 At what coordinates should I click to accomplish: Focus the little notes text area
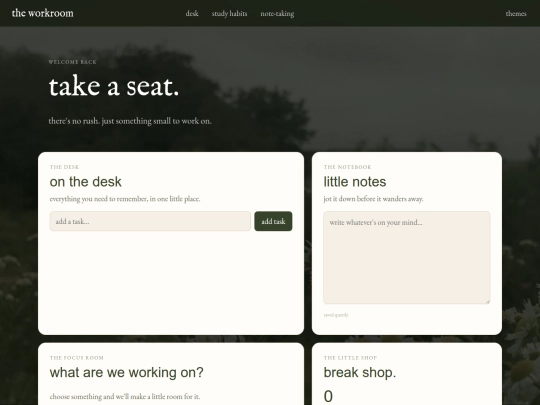407,258
